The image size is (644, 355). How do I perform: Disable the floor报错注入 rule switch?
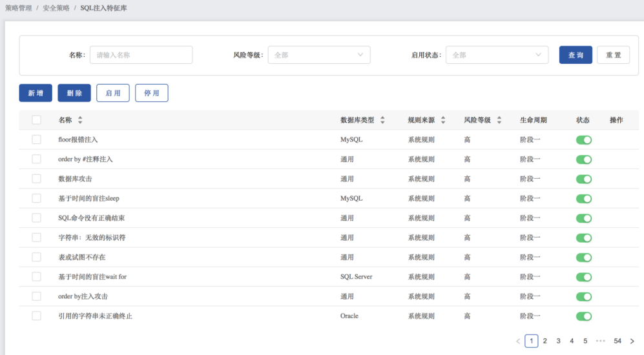point(584,140)
